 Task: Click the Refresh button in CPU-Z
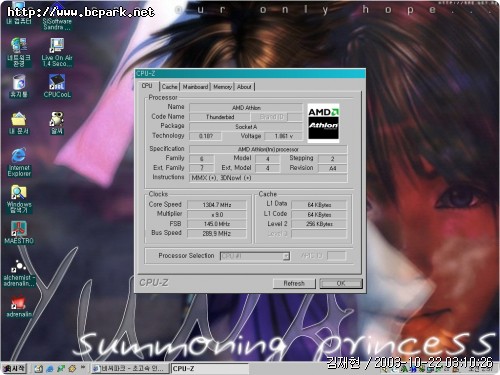pos(294,283)
